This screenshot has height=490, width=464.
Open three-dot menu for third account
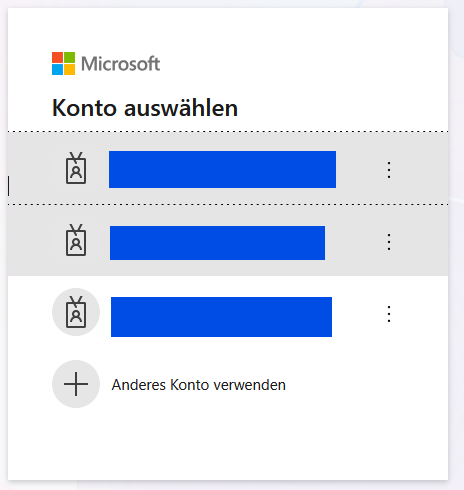point(389,314)
